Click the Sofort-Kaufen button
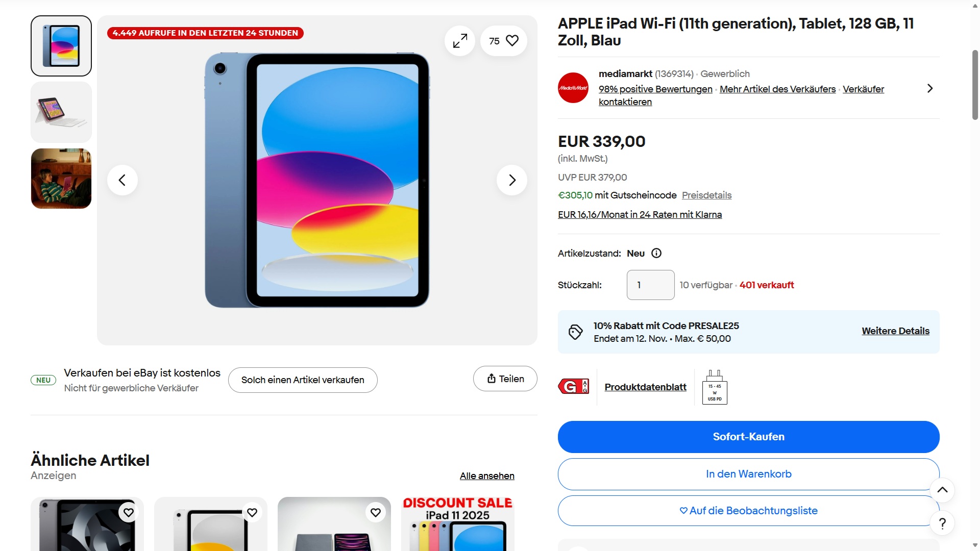This screenshot has height=551, width=980. pyautogui.click(x=748, y=437)
